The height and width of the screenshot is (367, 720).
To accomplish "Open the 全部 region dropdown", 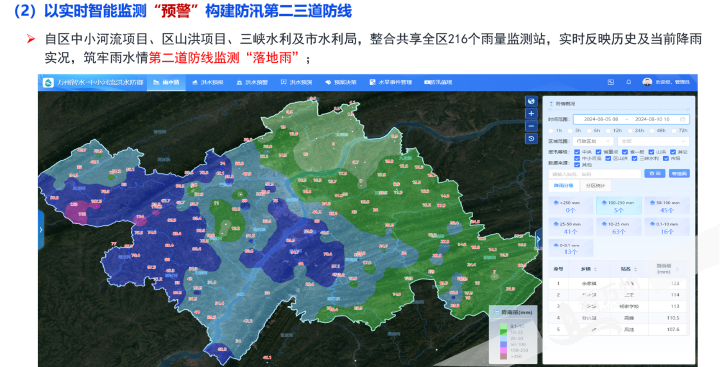I will (x=653, y=141).
